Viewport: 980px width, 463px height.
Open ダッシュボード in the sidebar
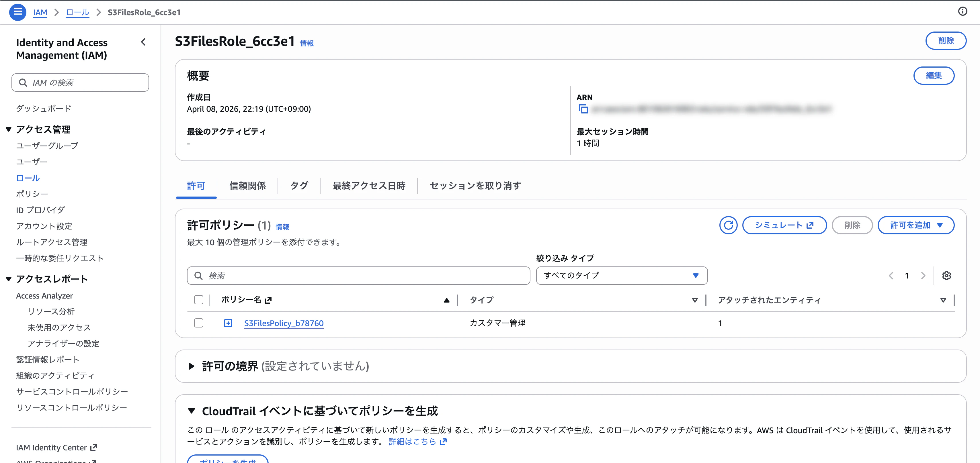tap(44, 109)
